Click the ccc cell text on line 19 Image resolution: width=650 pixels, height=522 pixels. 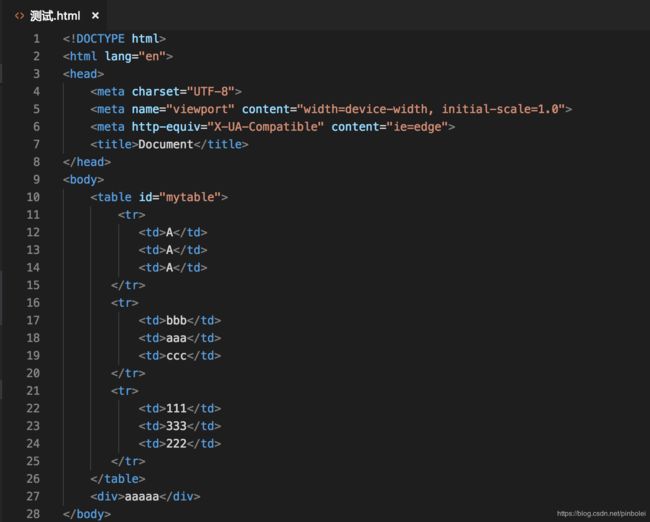[x=176, y=356]
